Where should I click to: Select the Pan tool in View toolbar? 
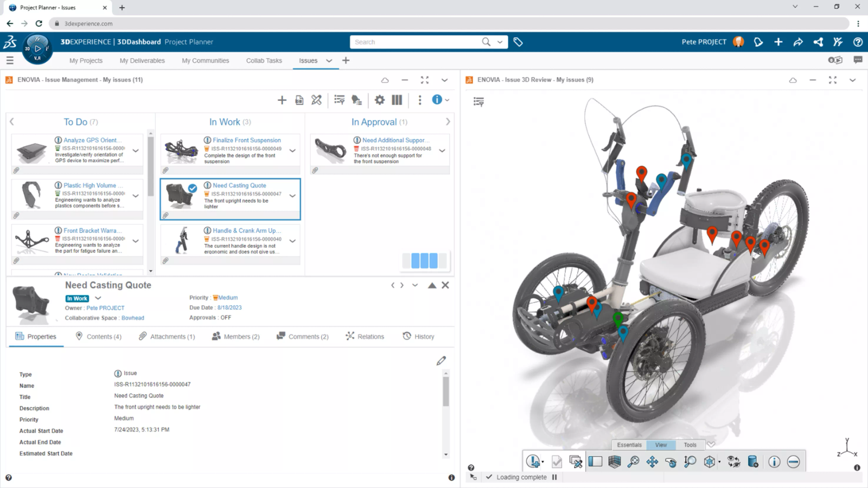click(652, 461)
